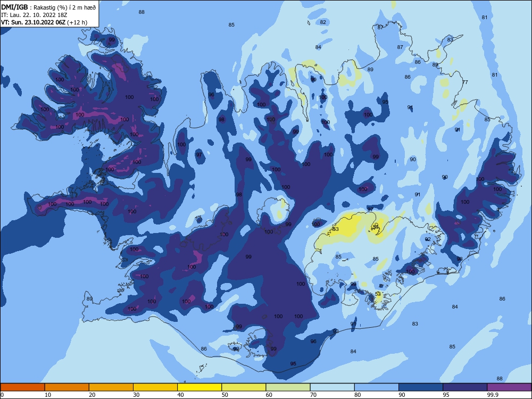532x399 pixels.
Task: Click the dark orange 0–10 legend swatch
Action: 22,387
